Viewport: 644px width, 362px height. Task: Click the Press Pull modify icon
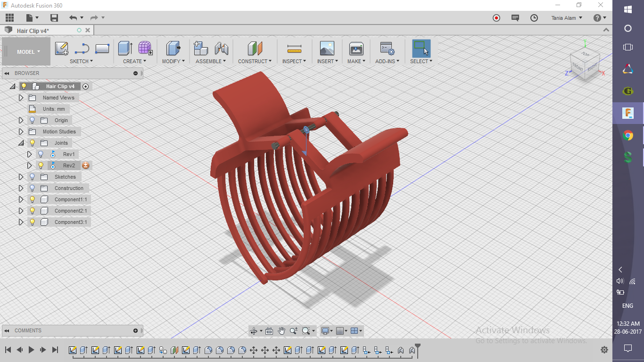point(173,48)
